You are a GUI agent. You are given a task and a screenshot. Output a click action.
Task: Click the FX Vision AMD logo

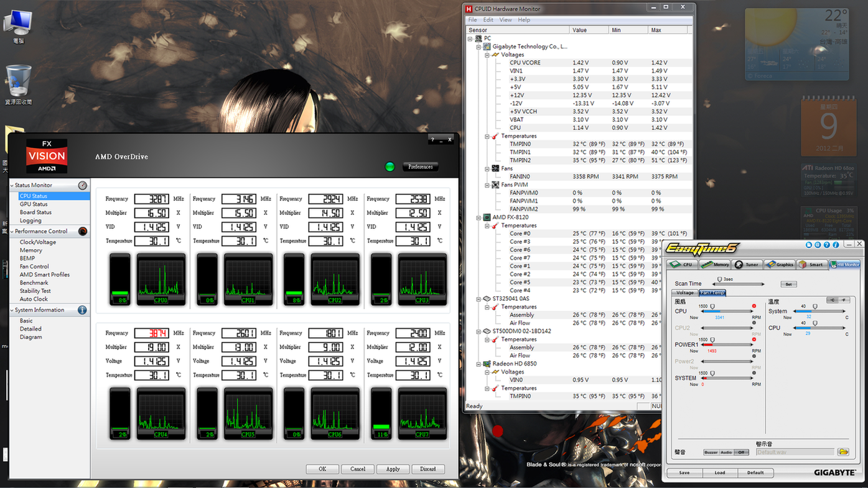pyautogui.click(x=47, y=155)
